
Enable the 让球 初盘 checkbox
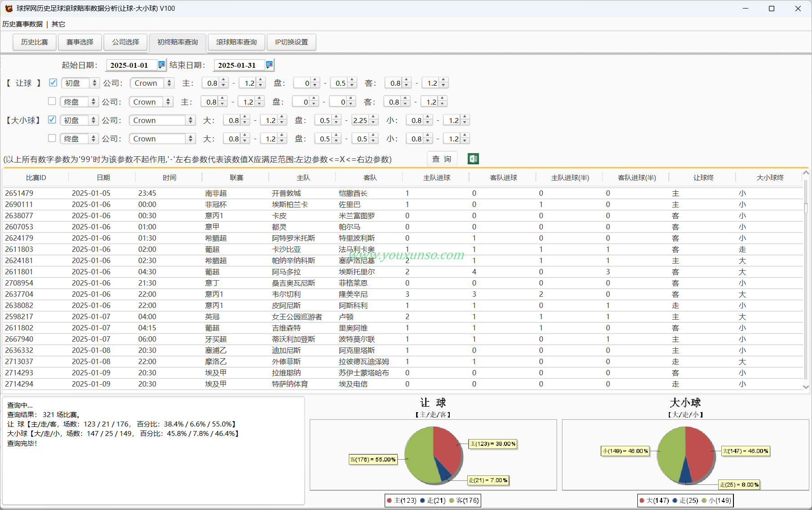53,83
